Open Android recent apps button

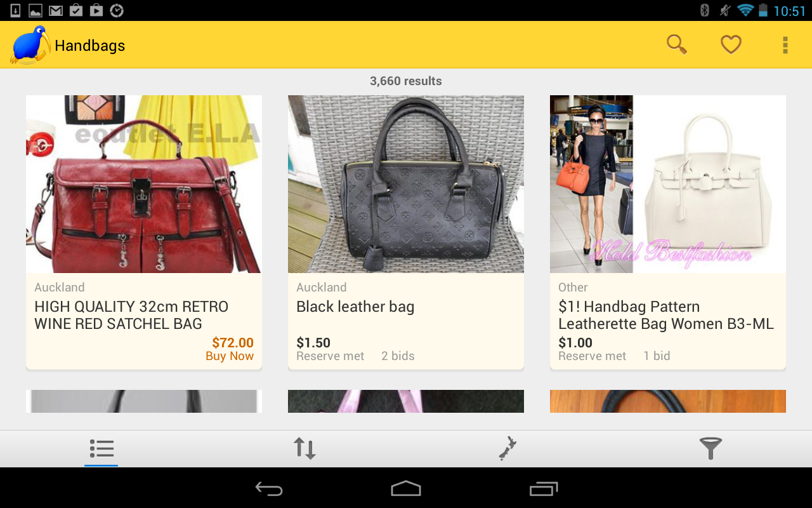(x=544, y=488)
